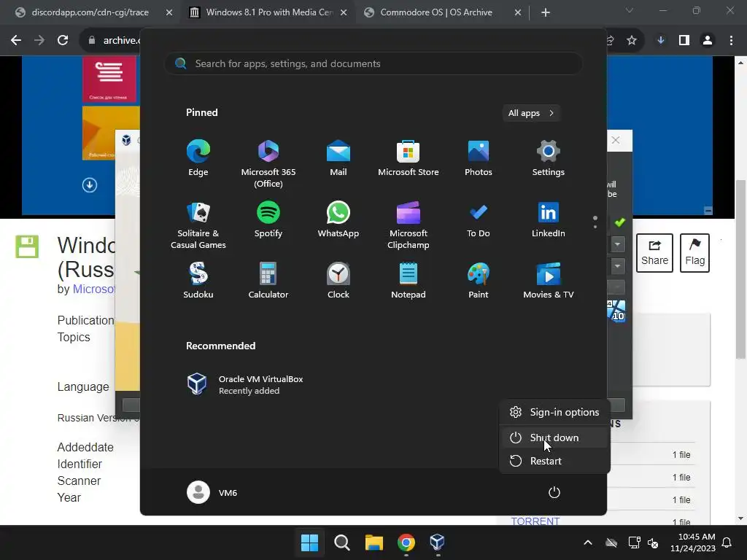747x560 pixels.
Task: Click the Share button on archive page
Action: [654, 253]
